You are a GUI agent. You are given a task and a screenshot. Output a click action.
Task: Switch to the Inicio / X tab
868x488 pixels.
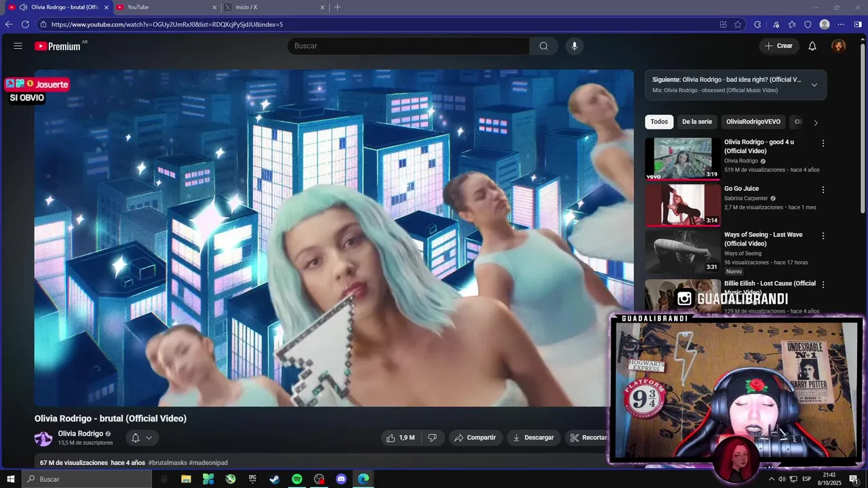tap(275, 7)
